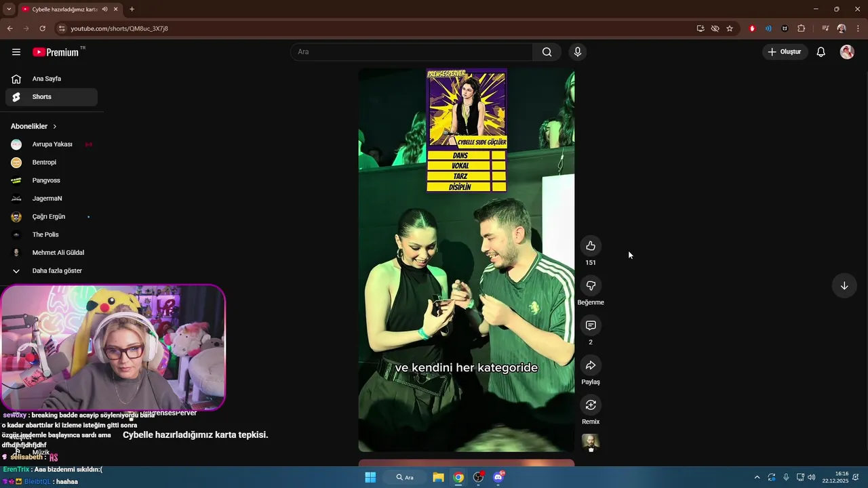Open the taskbar Ara search box

pos(405,477)
